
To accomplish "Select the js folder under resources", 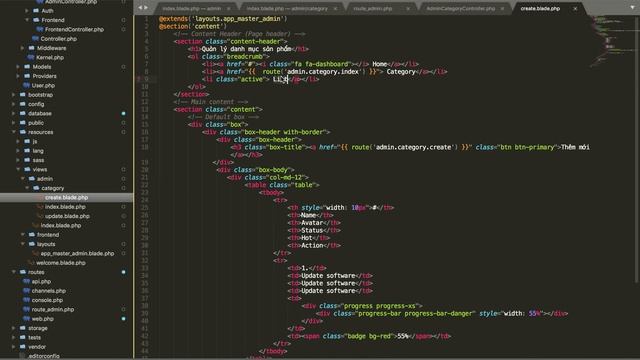I will 35,141.
